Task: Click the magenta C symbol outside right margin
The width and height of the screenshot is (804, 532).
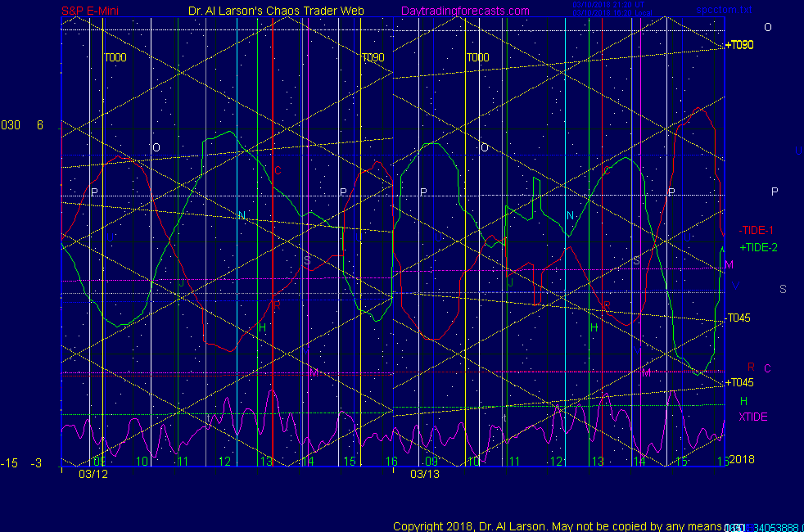Action: 767,368
